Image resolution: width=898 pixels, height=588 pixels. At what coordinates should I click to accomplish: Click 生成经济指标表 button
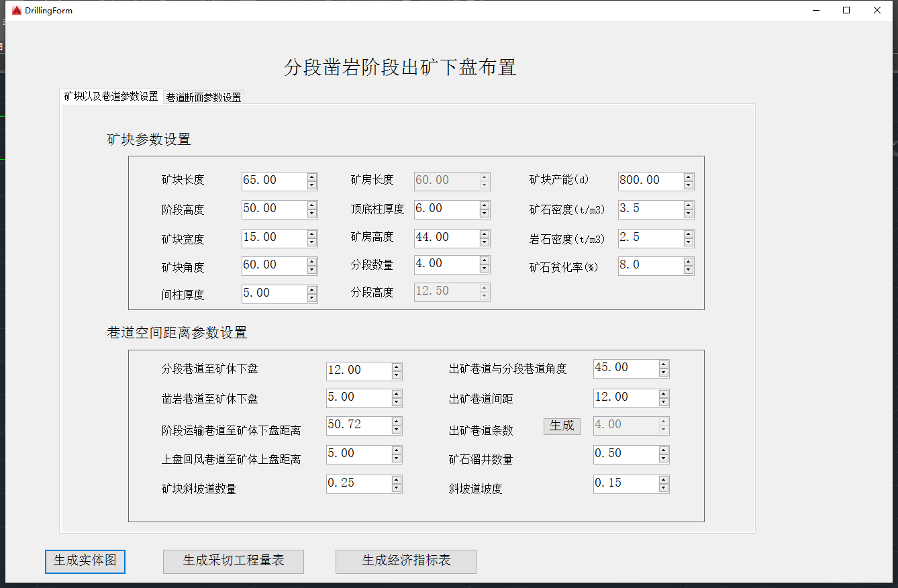pyautogui.click(x=406, y=561)
